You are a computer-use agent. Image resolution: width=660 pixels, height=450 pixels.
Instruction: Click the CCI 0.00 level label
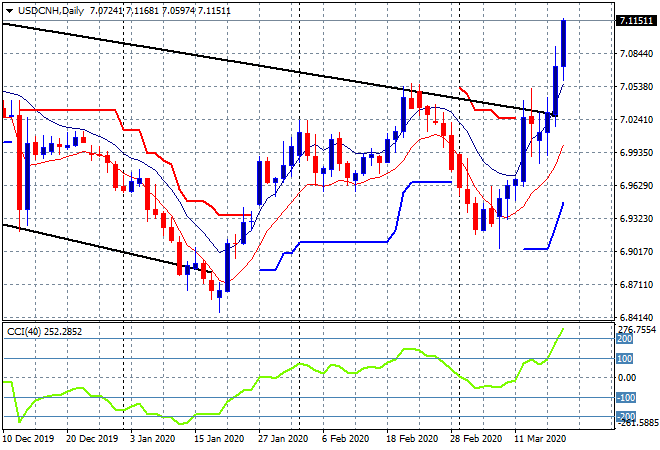[x=627, y=378]
